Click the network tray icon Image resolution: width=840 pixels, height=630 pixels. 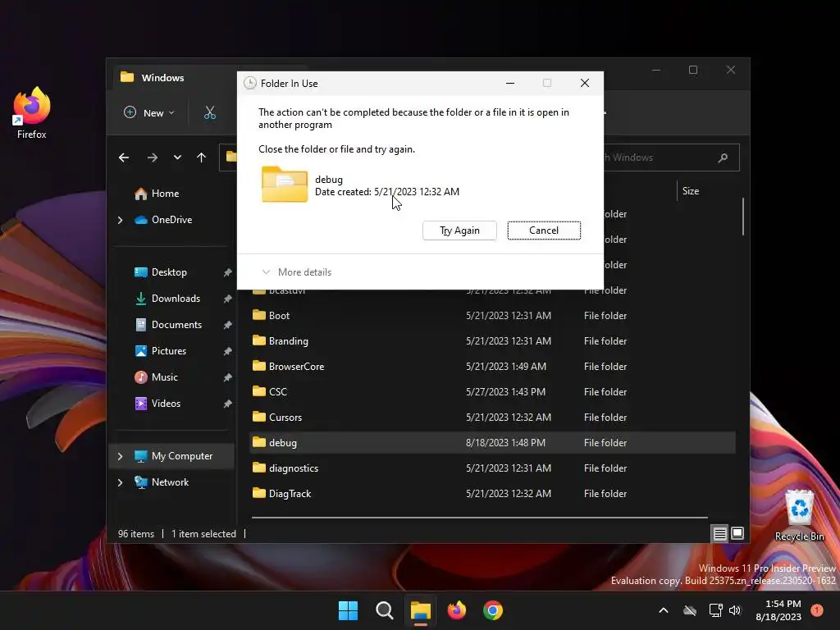(715, 610)
